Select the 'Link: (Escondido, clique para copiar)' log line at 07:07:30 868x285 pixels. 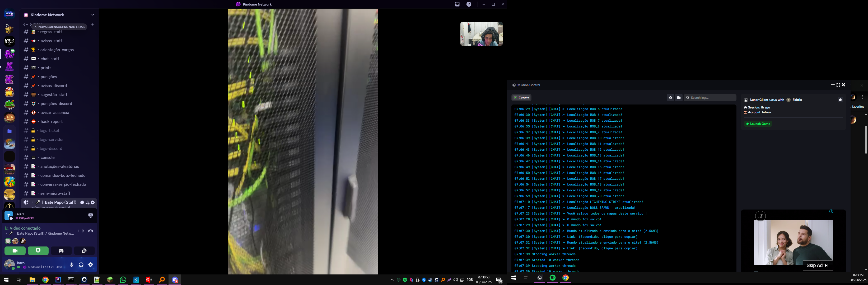pyautogui.click(x=576, y=237)
